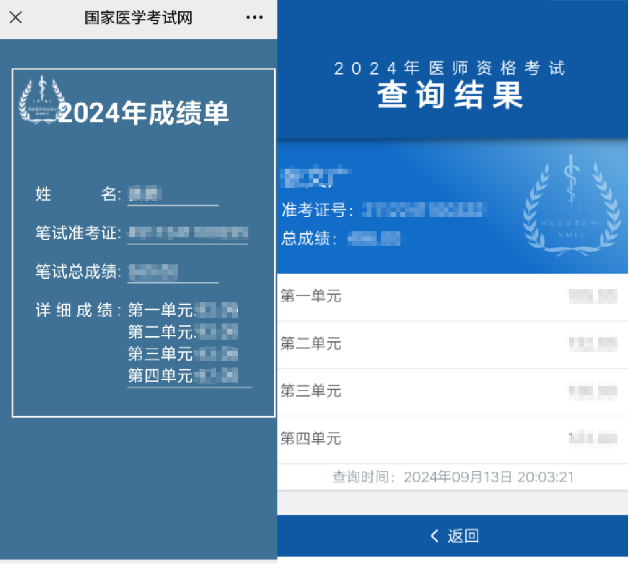Select the 2024年成绩单 heading

click(143, 113)
